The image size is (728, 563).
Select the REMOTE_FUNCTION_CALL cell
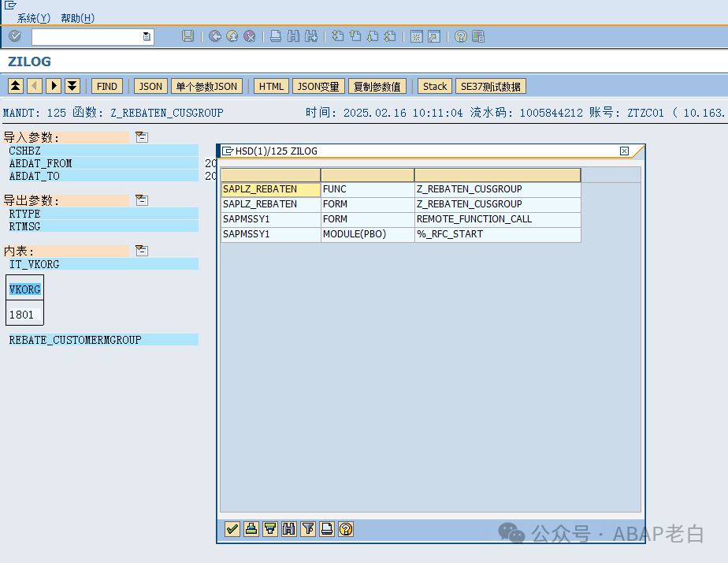[x=497, y=218]
